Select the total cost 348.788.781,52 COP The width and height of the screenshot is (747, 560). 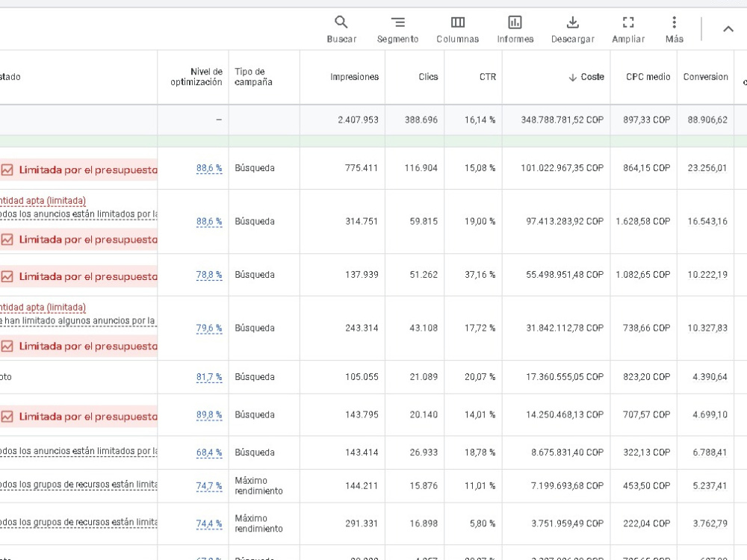coord(562,120)
